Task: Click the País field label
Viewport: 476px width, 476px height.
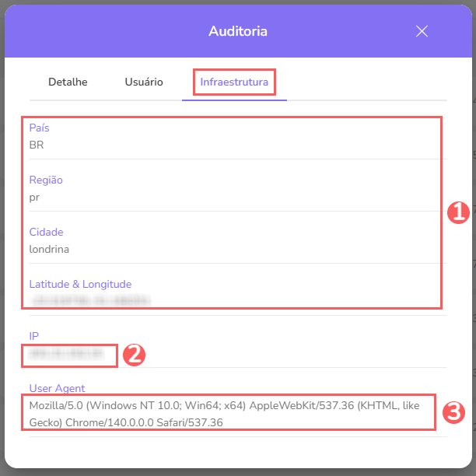Action: [x=40, y=128]
